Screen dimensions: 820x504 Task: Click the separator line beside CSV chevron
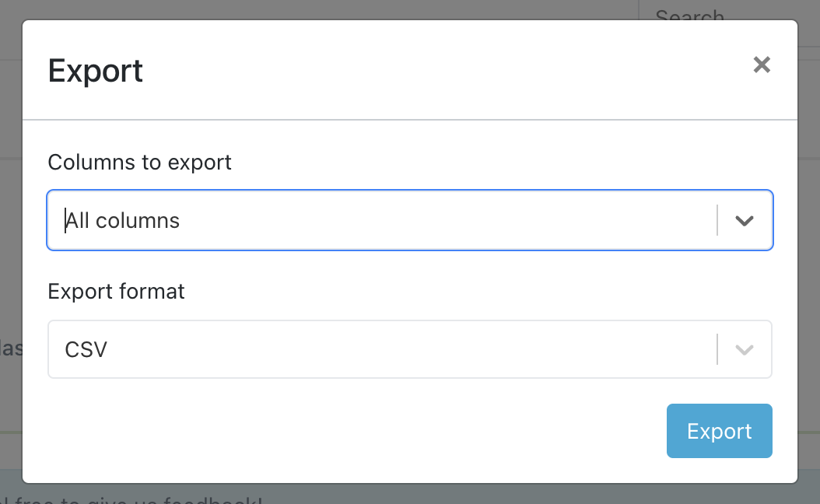[717, 350]
